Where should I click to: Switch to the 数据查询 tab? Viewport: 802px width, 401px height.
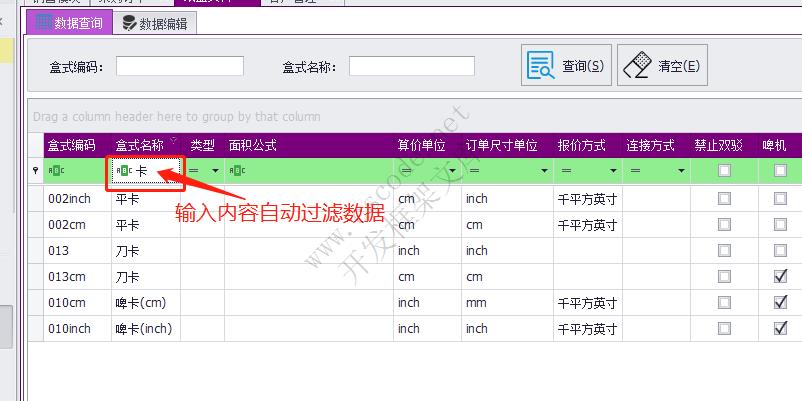(70, 23)
